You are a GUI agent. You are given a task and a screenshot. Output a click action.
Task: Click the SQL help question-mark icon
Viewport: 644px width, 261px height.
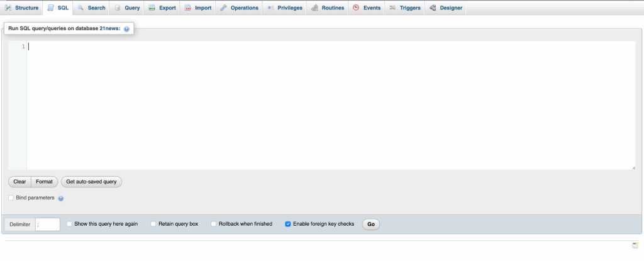(x=126, y=29)
